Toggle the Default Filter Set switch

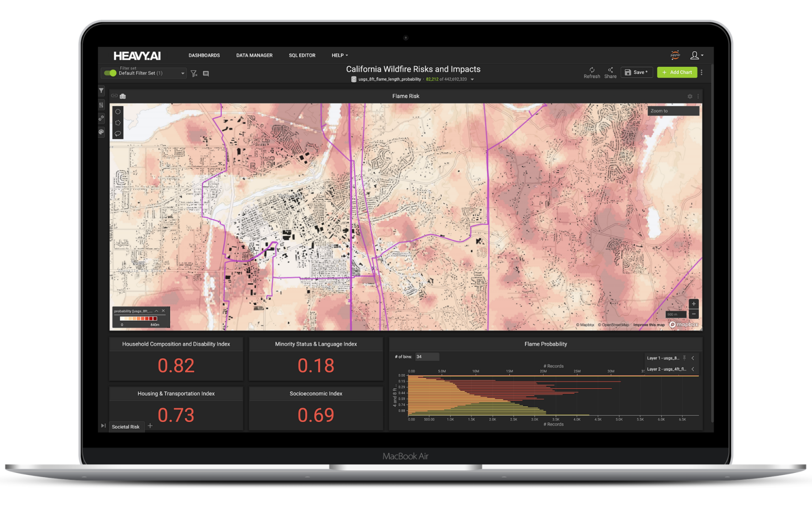tap(110, 73)
